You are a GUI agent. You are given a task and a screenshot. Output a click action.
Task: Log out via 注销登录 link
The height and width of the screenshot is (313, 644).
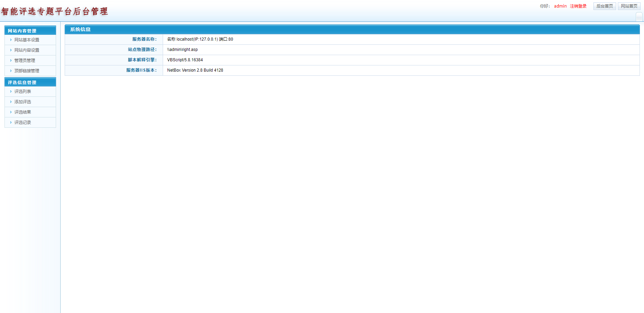click(x=578, y=6)
